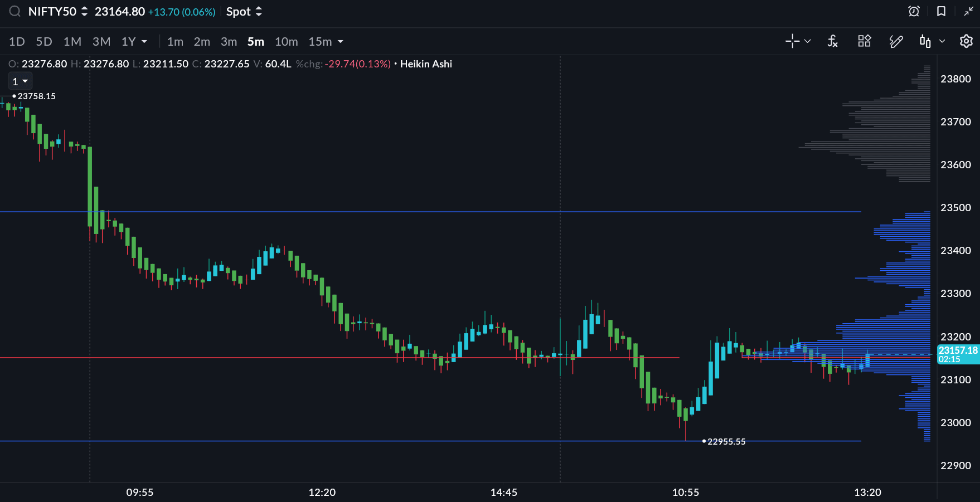Exit fullscreen using the collapse arrows icon
This screenshot has width=980, height=502.
[x=968, y=11]
